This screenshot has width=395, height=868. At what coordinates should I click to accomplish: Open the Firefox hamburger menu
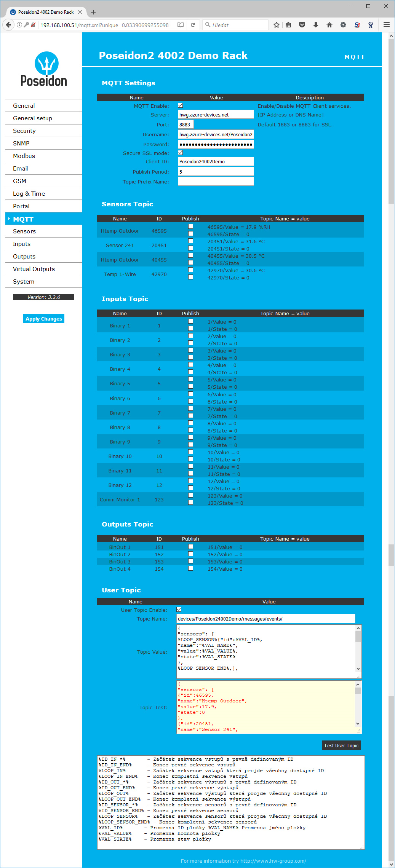(387, 25)
